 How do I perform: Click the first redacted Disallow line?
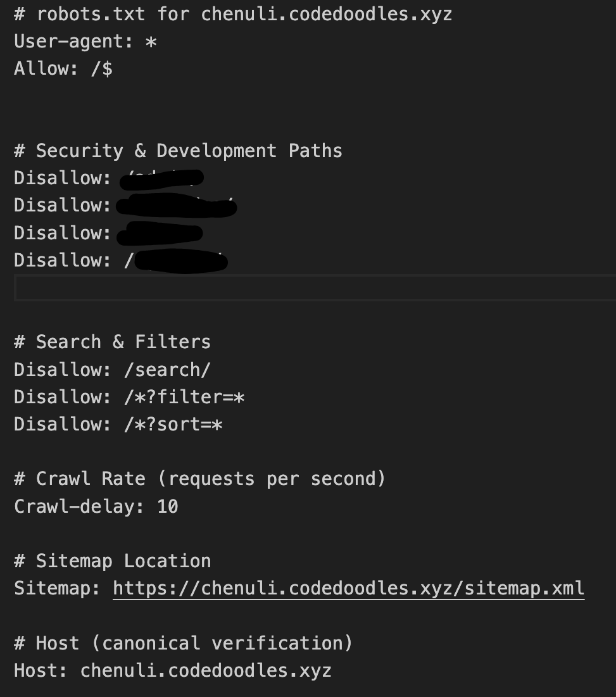tap(108, 178)
